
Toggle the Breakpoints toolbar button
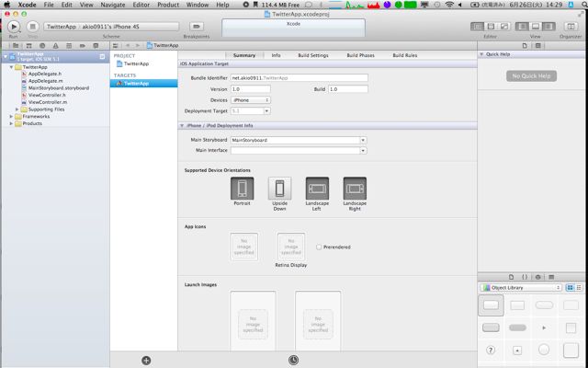click(196, 27)
